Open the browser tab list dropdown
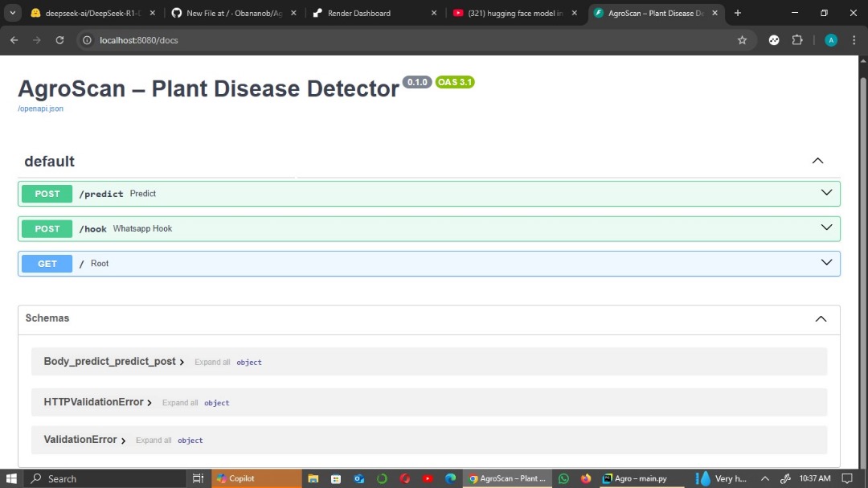The image size is (868, 488). pyautogui.click(x=12, y=13)
